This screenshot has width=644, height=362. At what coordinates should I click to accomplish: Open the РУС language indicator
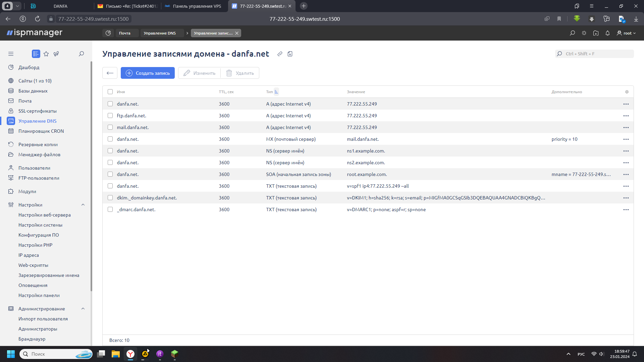tap(581, 354)
